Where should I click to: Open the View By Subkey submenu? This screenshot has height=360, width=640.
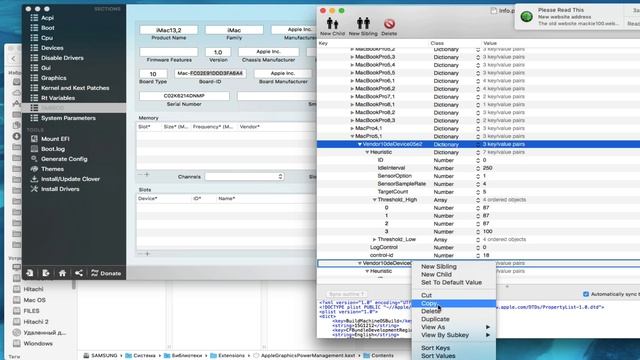pos(454,335)
